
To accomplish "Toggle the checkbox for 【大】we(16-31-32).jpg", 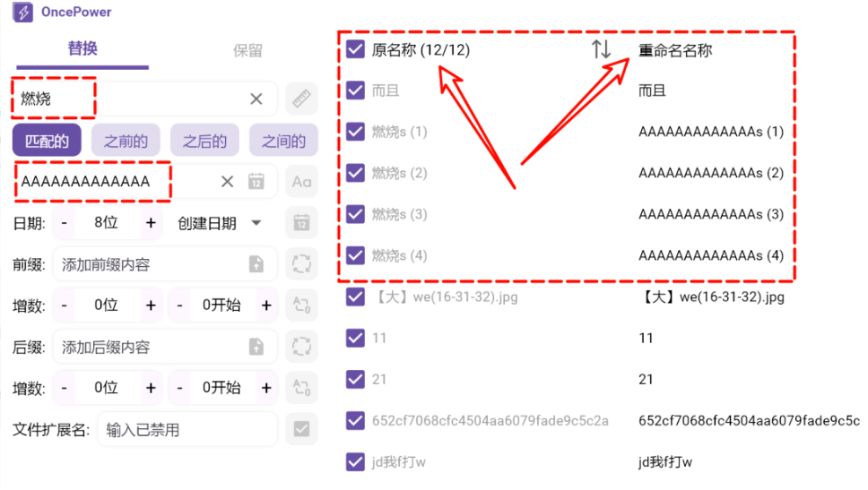I will [x=355, y=297].
